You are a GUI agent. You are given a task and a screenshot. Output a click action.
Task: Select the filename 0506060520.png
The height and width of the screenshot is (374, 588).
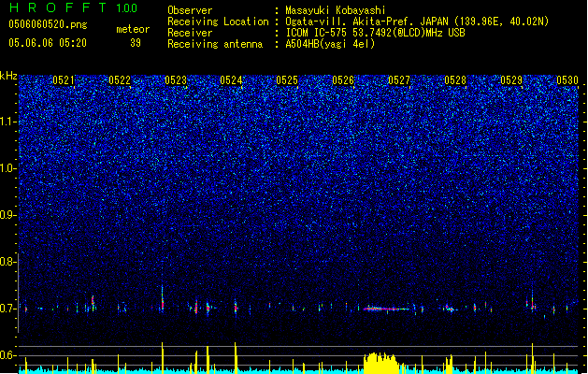click(48, 24)
